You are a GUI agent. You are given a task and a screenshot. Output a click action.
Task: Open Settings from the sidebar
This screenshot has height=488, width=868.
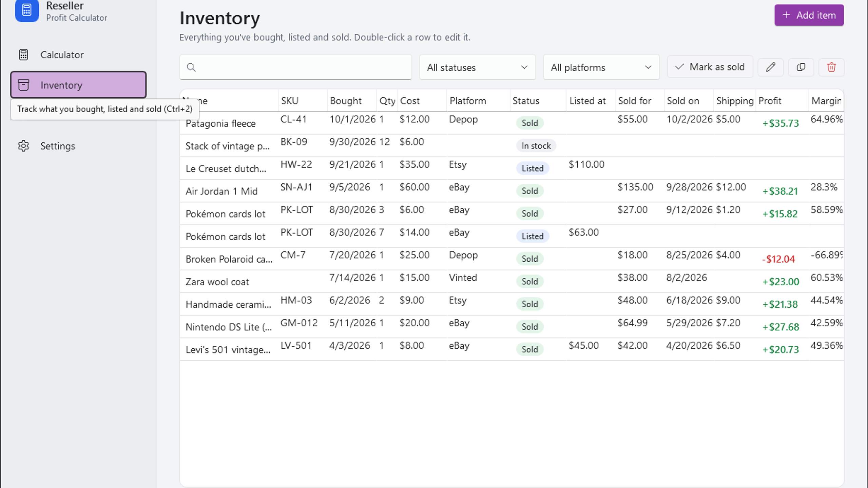pyautogui.click(x=78, y=146)
